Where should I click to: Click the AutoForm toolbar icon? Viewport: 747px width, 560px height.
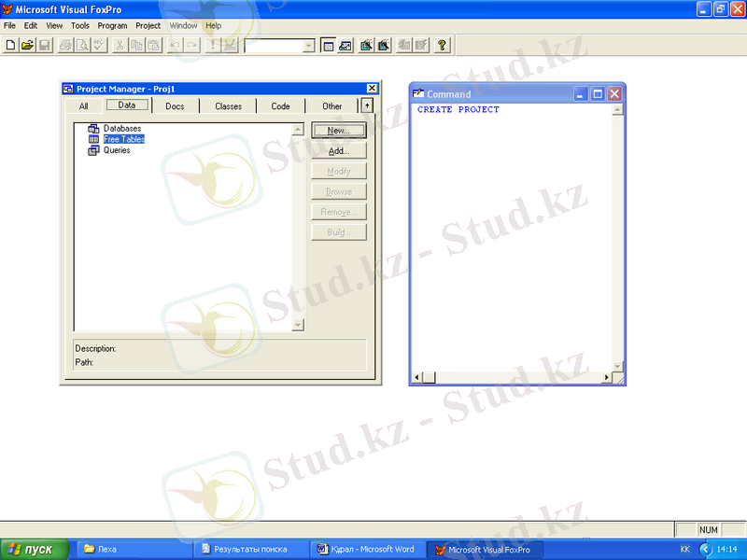coord(404,45)
